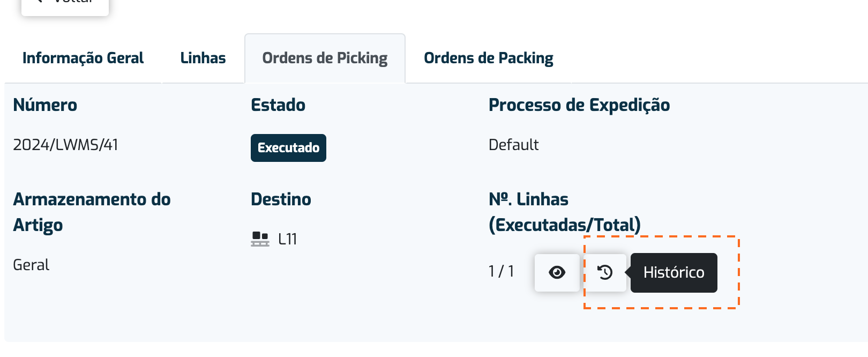Click the Armazenamento do Artigo label
The image size is (868, 357).
[x=92, y=212]
